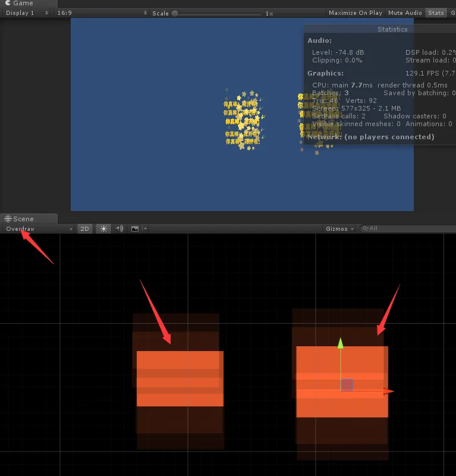Image resolution: width=456 pixels, height=476 pixels.
Task: Toggle scene lighting sun icon
Action: point(104,228)
